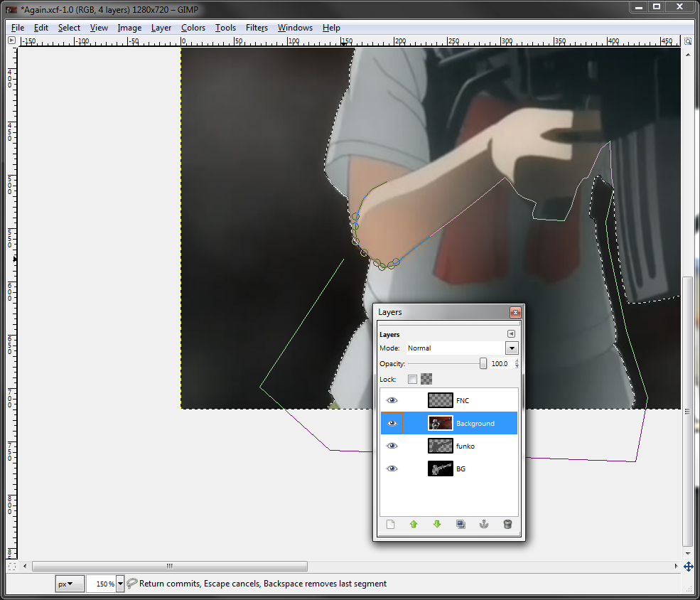This screenshot has width=700, height=600.
Task: Click the Background layer name
Action: (x=475, y=423)
